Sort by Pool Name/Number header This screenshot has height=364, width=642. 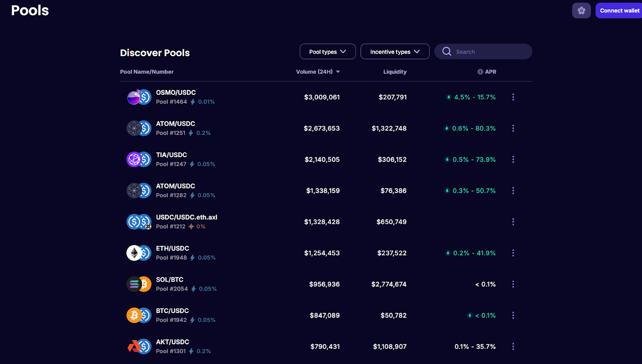click(147, 72)
